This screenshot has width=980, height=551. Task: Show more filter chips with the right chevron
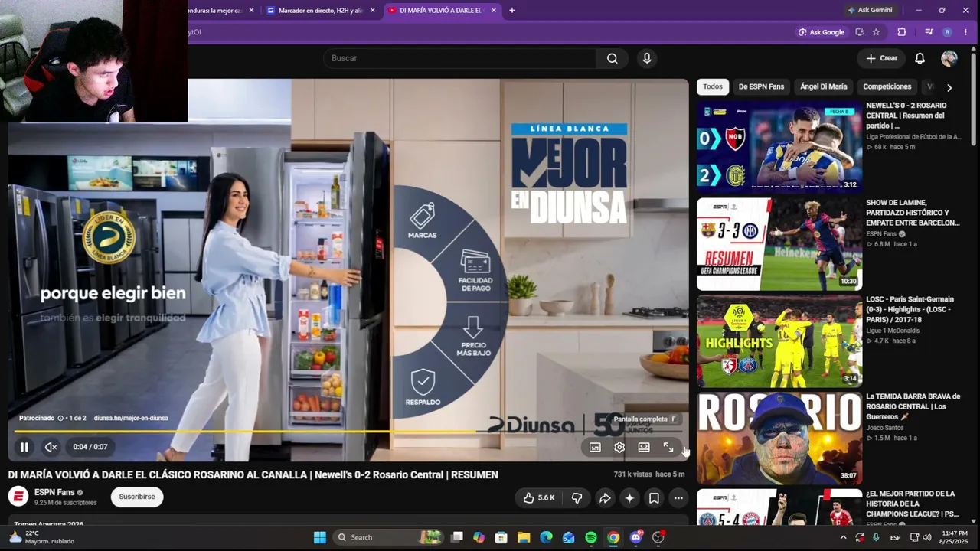click(949, 87)
